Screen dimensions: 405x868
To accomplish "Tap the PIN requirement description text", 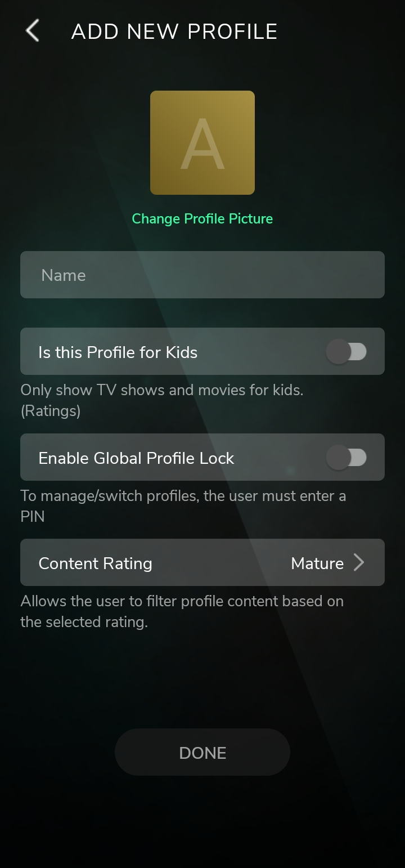I will [183, 506].
